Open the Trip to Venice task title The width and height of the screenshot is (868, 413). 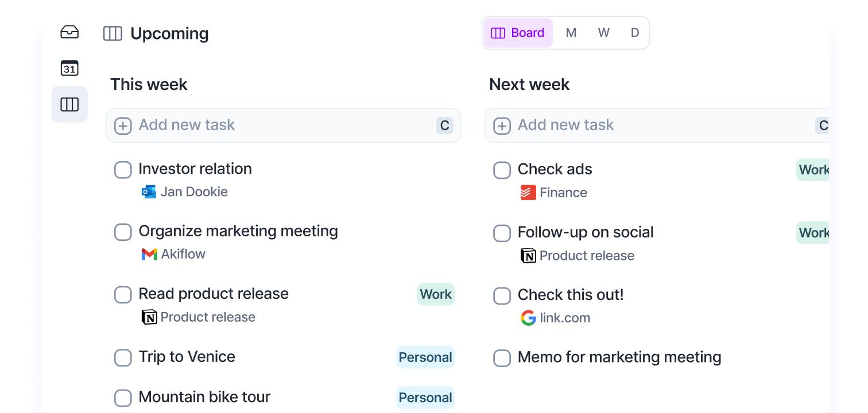pos(187,357)
